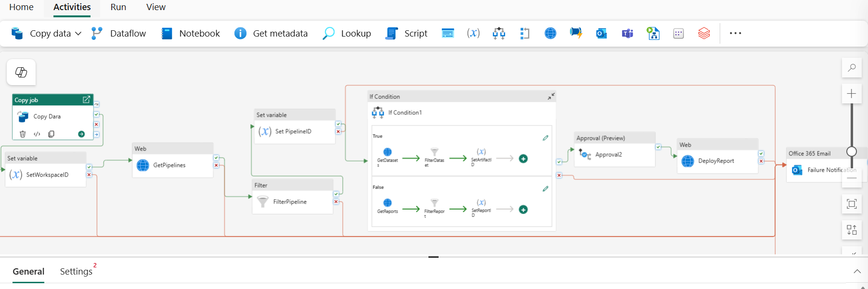Open the Copy data dropdown arrow
Screen dimensions: 868x289
tap(78, 33)
